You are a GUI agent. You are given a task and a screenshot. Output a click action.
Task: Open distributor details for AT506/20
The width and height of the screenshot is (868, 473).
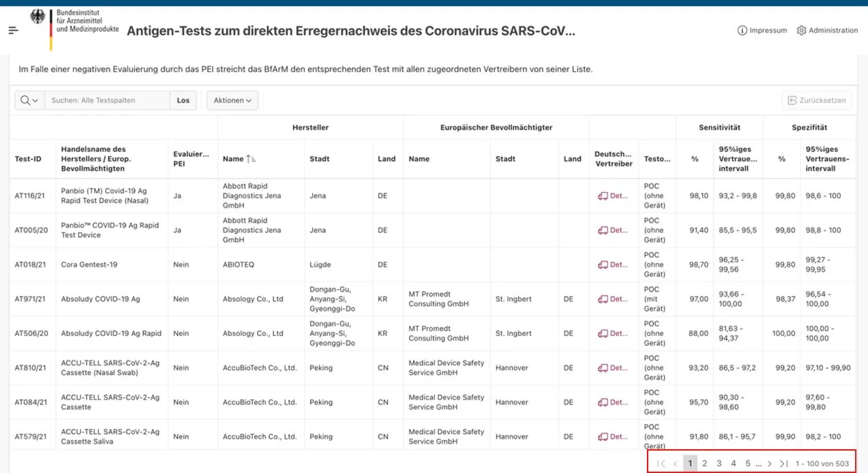tap(613, 333)
